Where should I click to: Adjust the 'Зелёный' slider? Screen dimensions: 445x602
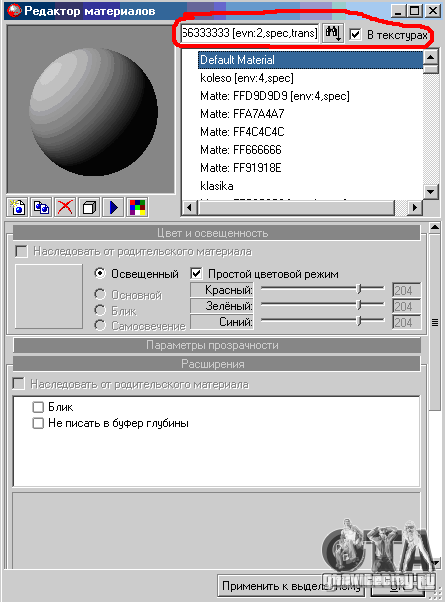pos(359,305)
